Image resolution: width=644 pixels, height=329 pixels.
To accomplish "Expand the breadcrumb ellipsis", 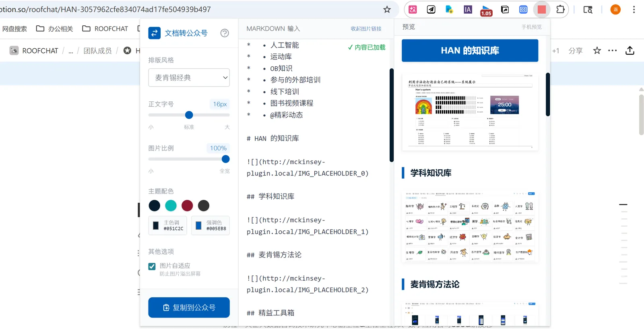I will 71,51.
